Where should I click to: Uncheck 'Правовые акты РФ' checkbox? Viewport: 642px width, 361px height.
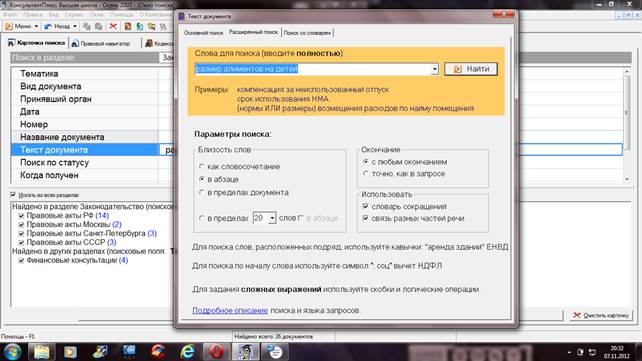click(21, 215)
